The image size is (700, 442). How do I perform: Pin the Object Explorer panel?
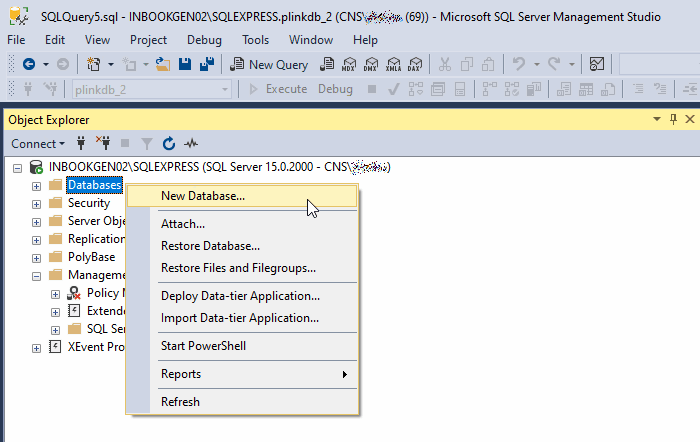coord(673,119)
